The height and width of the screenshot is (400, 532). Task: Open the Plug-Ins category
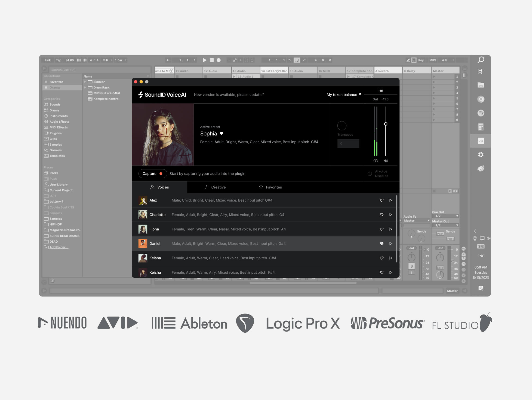pyautogui.click(x=55, y=133)
